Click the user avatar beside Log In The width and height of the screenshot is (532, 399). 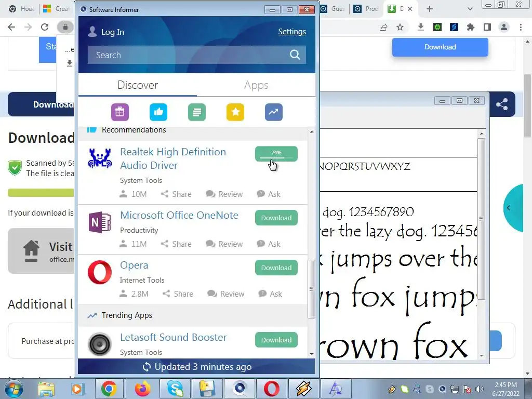click(92, 32)
